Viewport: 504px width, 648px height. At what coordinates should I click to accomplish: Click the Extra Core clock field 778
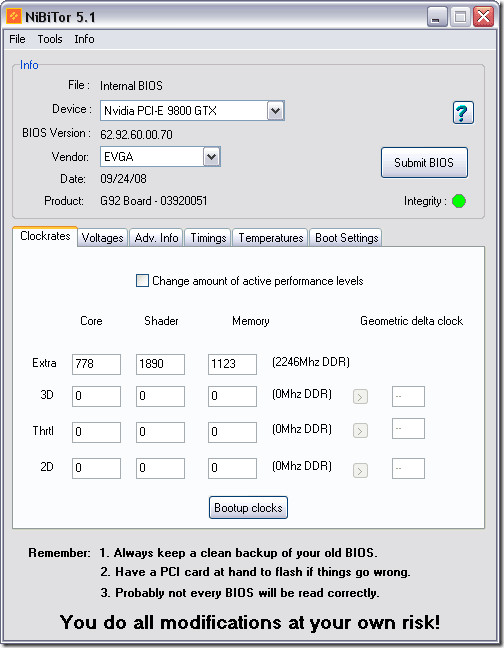coord(96,364)
